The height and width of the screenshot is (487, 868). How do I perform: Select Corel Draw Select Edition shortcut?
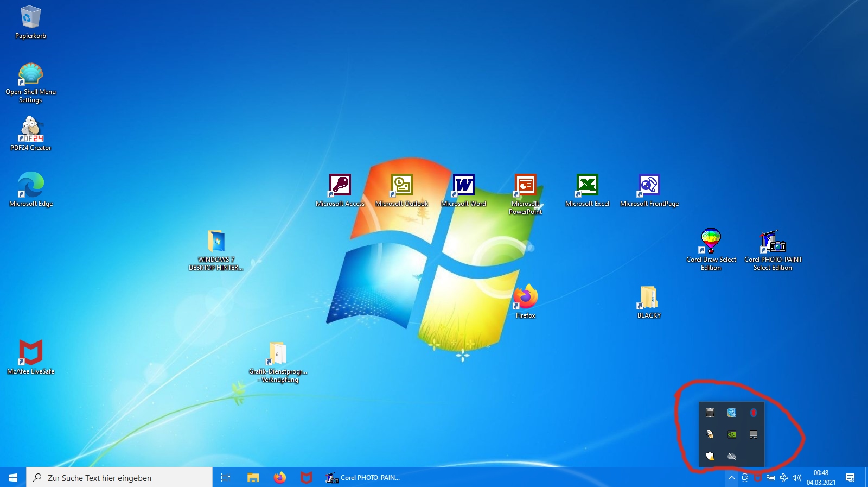[x=711, y=250]
